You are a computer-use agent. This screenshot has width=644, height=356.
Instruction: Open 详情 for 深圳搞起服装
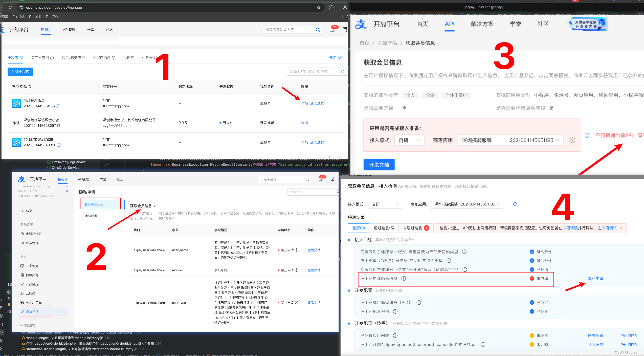pos(304,103)
